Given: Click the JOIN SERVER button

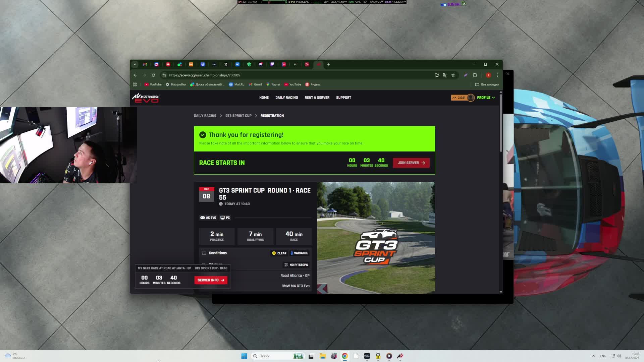Looking at the screenshot, I should point(411,163).
